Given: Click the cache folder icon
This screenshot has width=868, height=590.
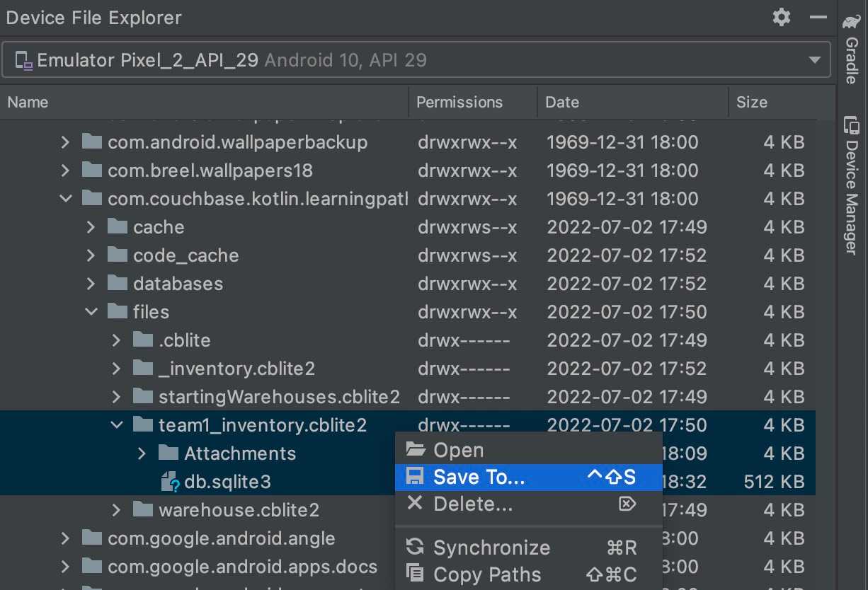Looking at the screenshot, I should click(117, 226).
